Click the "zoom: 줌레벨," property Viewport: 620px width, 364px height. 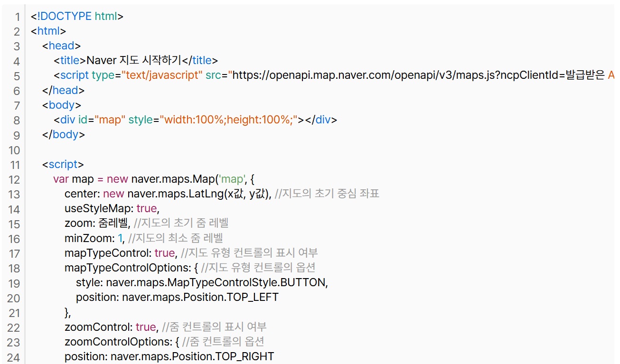tap(98, 223)
